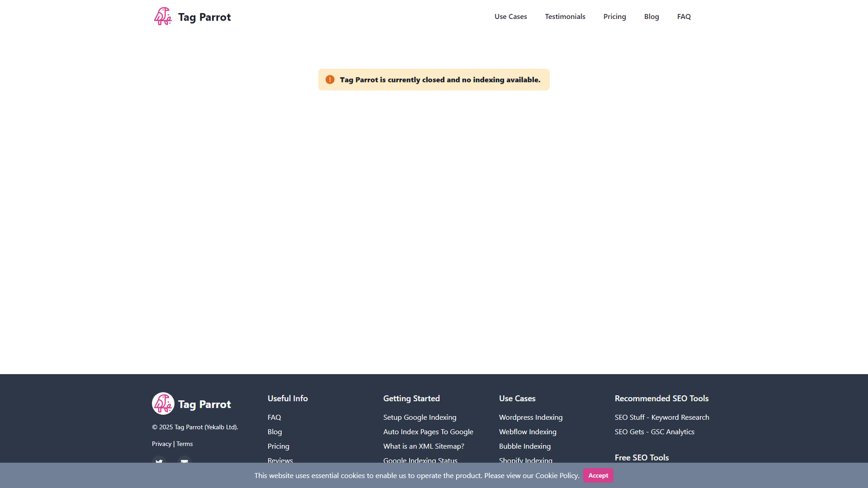Open Use Cases in the top navigation

point(510,17)
